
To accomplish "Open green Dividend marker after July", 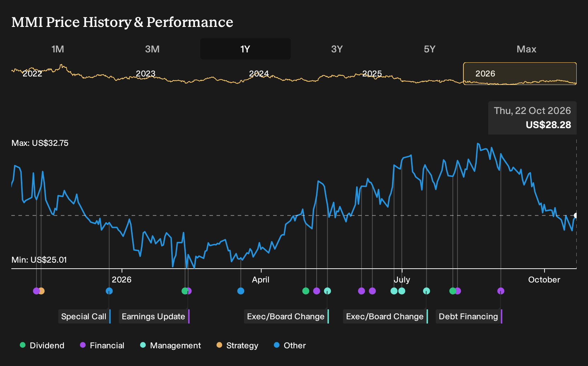I will 452,291.
